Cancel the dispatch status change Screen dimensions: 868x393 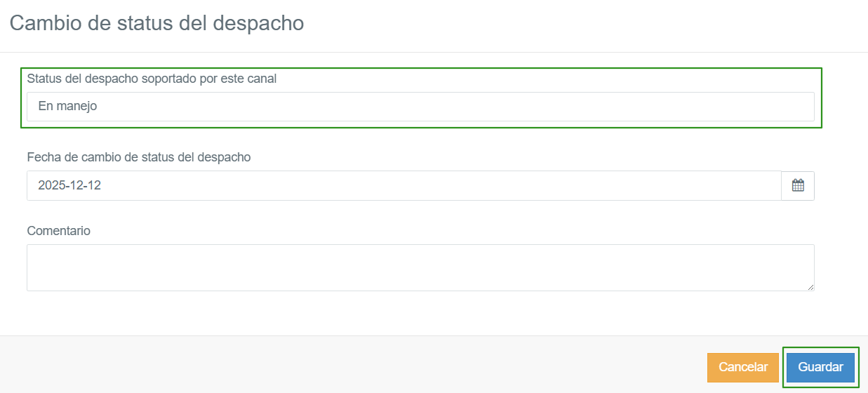coord(743,367)
